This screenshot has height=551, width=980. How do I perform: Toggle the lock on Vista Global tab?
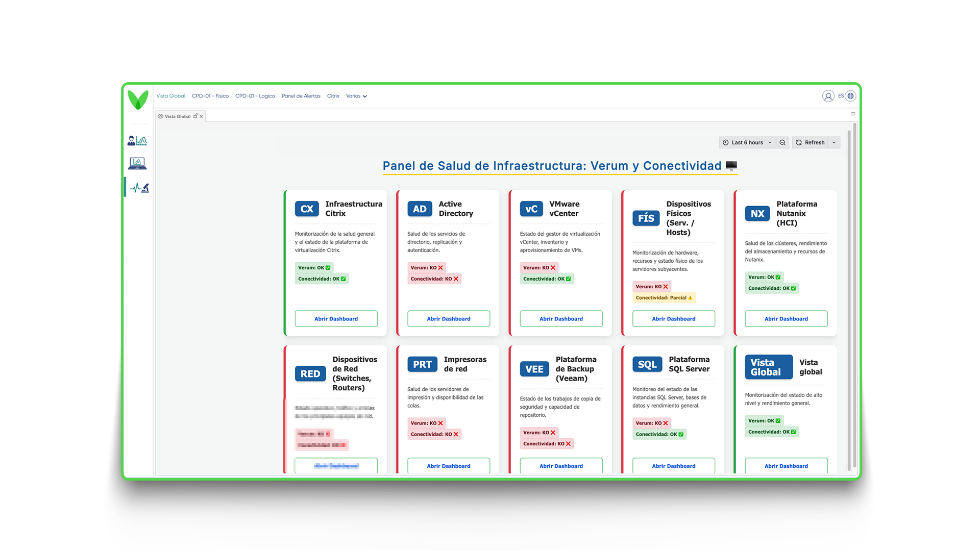coord(195,116)
